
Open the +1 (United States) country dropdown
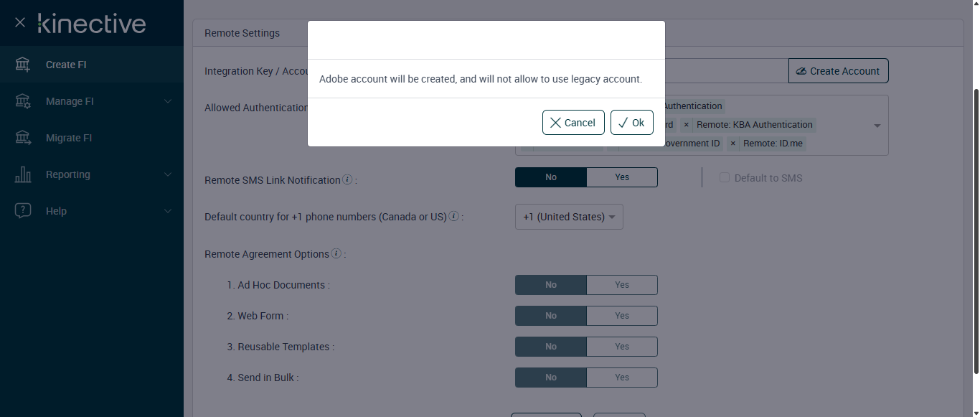click(x=569, y=217)
